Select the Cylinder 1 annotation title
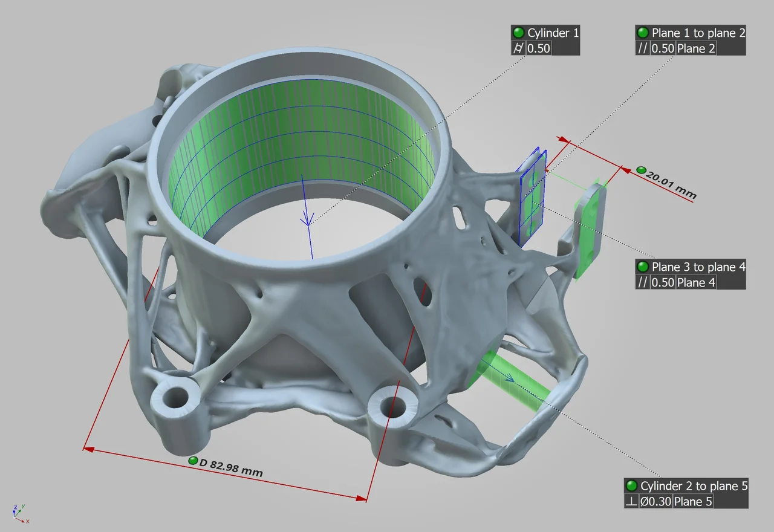This screenshot has width=774, height=532. [x=553, y=33]
